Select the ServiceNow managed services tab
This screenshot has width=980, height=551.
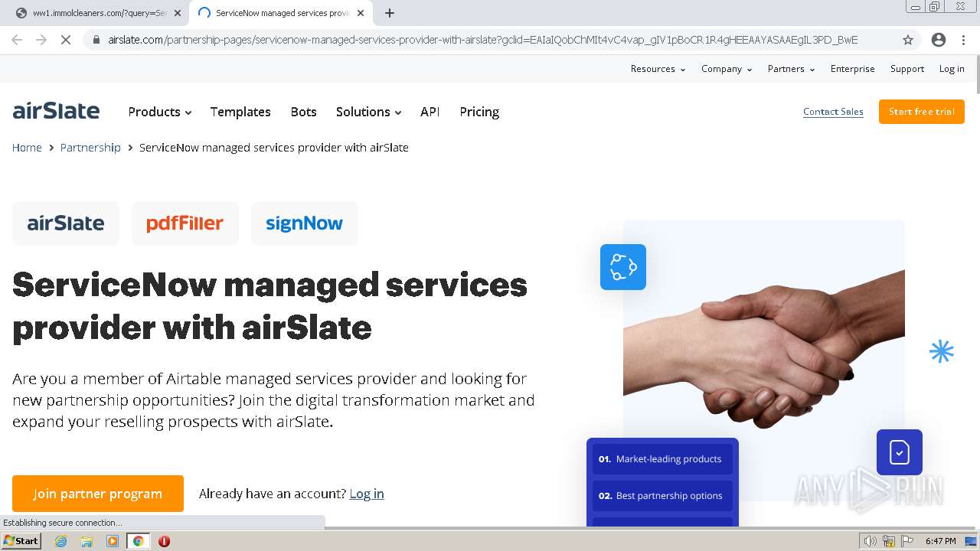pyautogui.click(x=281, y=13)
